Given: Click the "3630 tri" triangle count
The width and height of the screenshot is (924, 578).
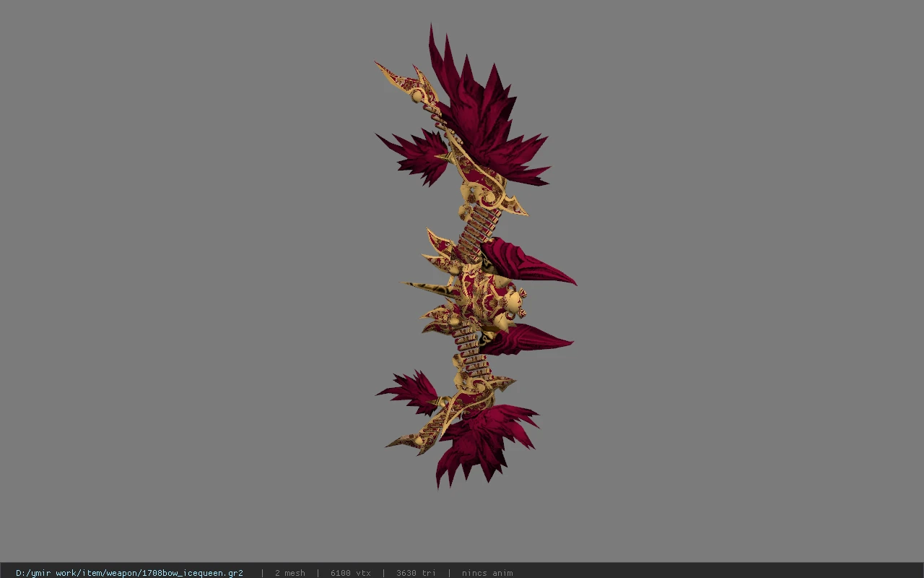Looking at the screenshot, I should tap(416, 573).
